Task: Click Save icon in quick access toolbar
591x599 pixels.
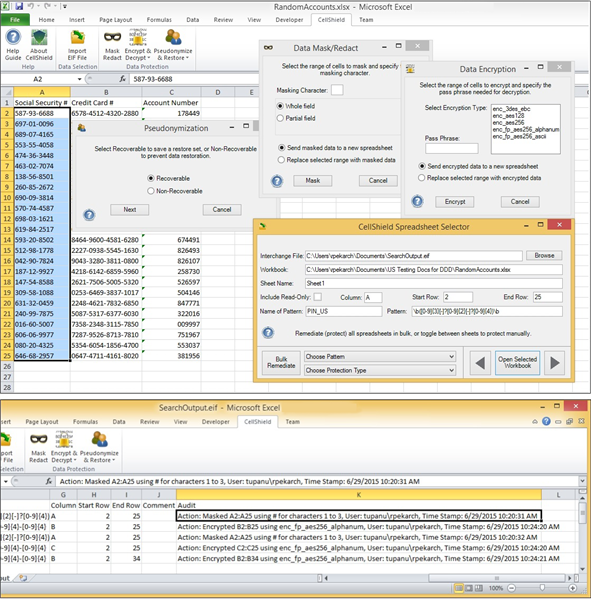Action: click(19, 6)
